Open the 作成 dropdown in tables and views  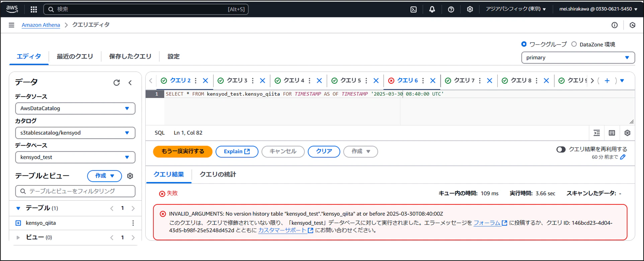pyautogui.click(x=104, y=176)
